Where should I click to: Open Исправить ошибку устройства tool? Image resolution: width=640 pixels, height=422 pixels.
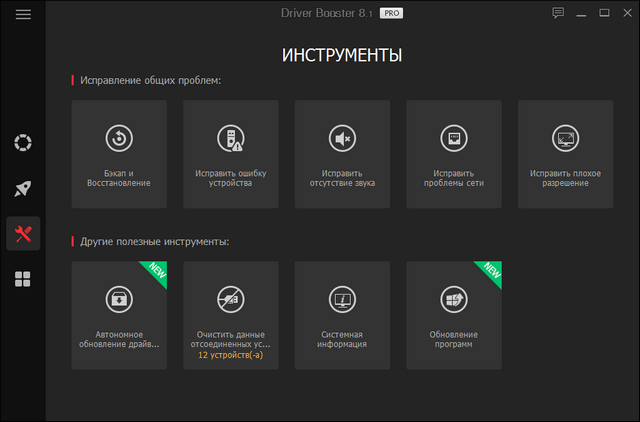231,154
